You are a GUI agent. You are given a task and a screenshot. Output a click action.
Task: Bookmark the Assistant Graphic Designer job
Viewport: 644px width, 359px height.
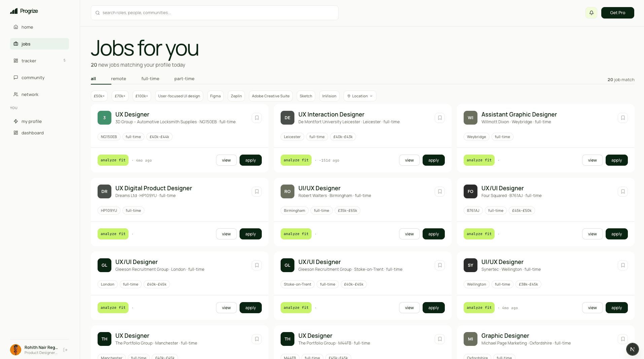coord(623,118)
